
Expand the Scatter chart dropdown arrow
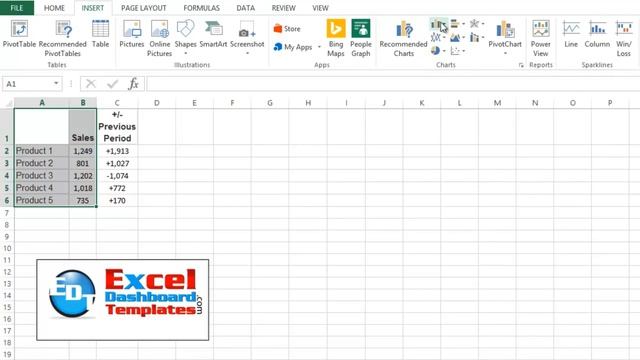[464, 51]
